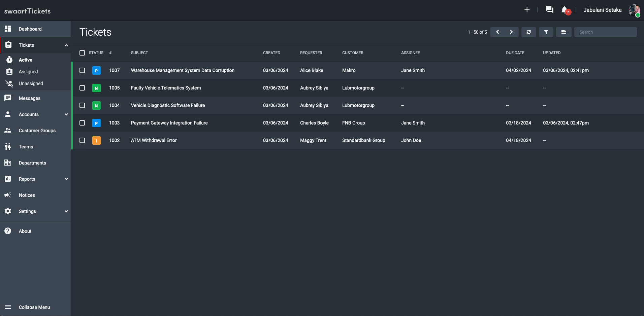Check the box for ticket 1002

pyautogui.click(x=82, y=140)
